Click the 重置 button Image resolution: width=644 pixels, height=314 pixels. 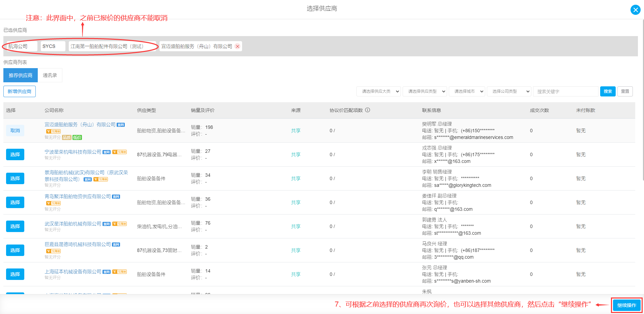point(625,91)
